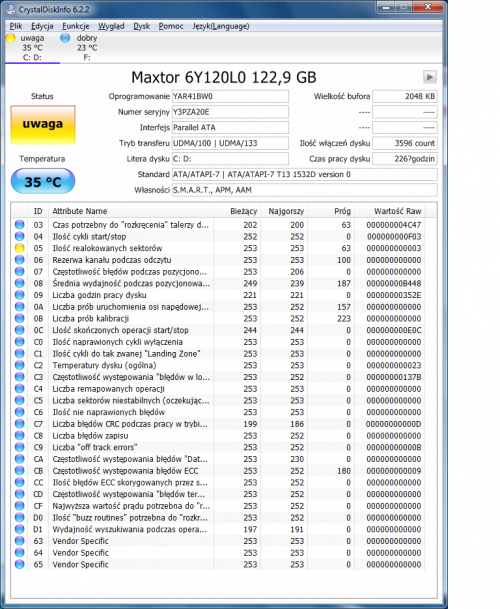Click the ID column header
500x609 pixels.
click(38, 211)
